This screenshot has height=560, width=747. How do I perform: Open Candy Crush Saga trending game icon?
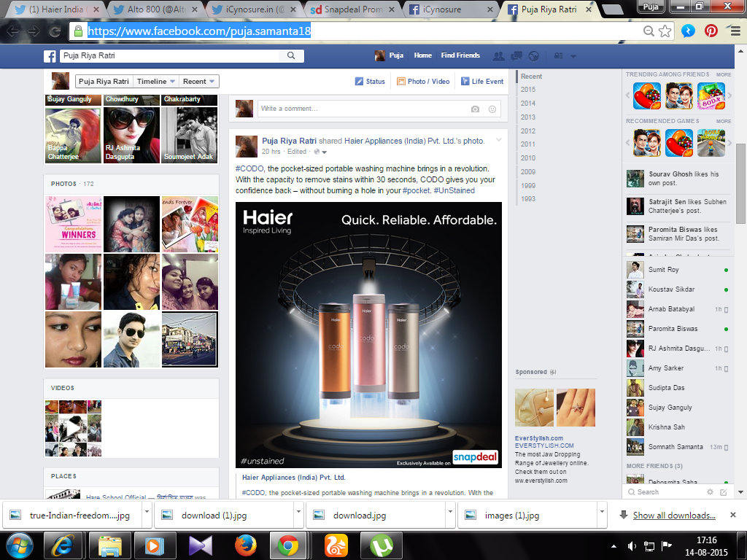(x=647, y=96)
